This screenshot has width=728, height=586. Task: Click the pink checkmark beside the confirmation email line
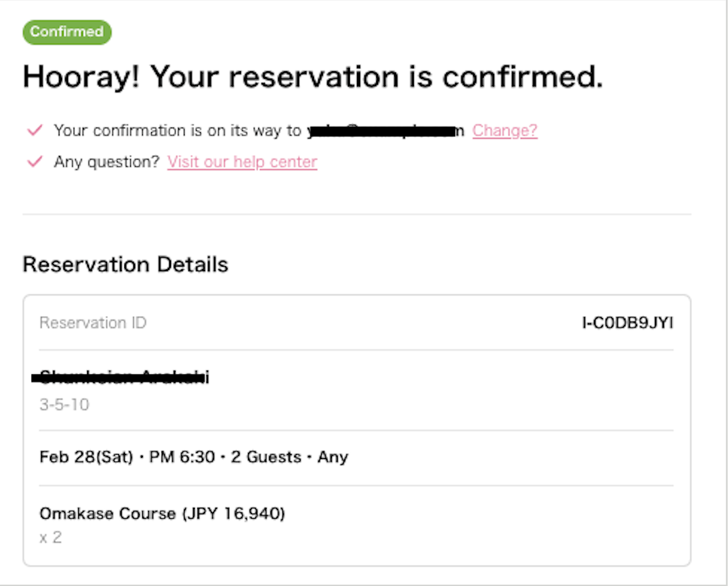(x=35, y=131)
